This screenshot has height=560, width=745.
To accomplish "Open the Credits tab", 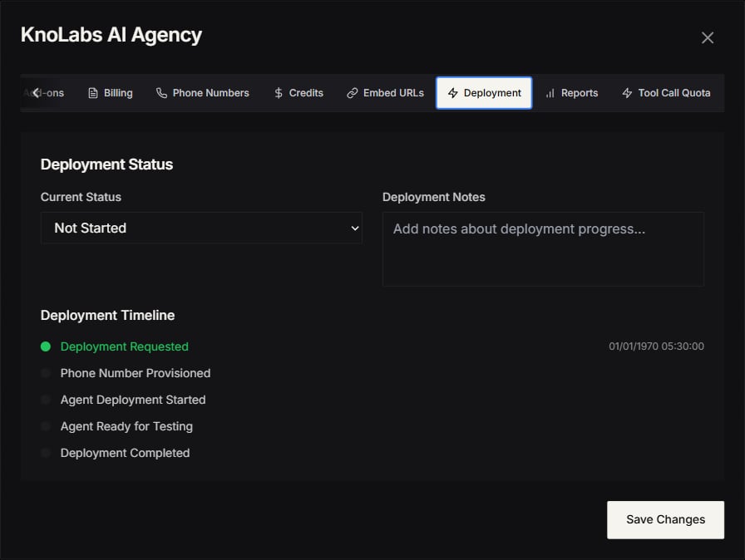I will click(x=298, y=93).
